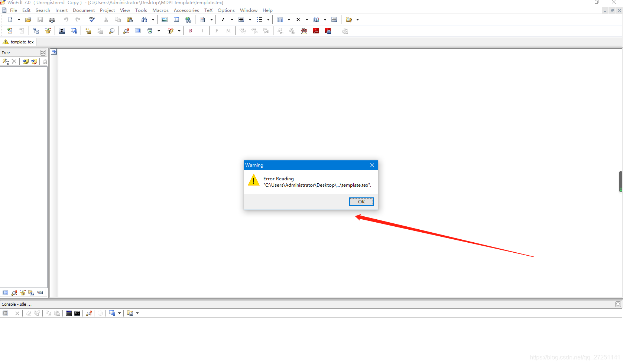This screenshot has width=623, height=364.
Task: Open Find with binoculars icon
Action: tap(145, 20)
